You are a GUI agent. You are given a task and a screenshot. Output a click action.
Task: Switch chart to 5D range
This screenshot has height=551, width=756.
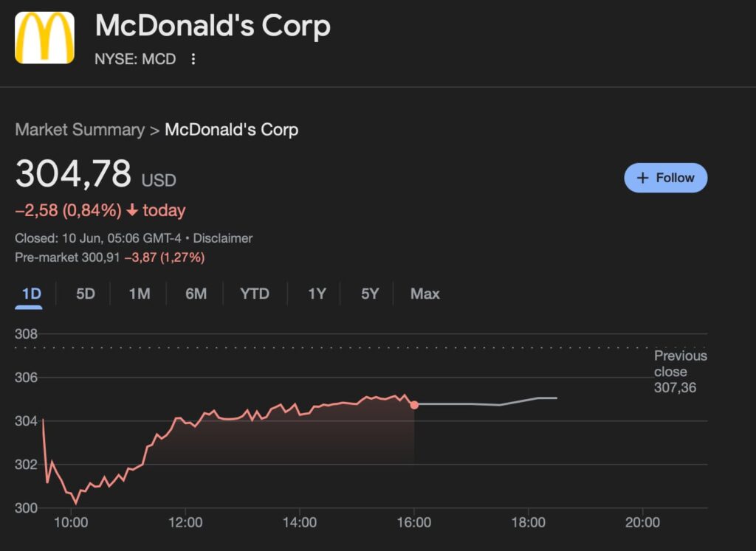click(86, 294)
